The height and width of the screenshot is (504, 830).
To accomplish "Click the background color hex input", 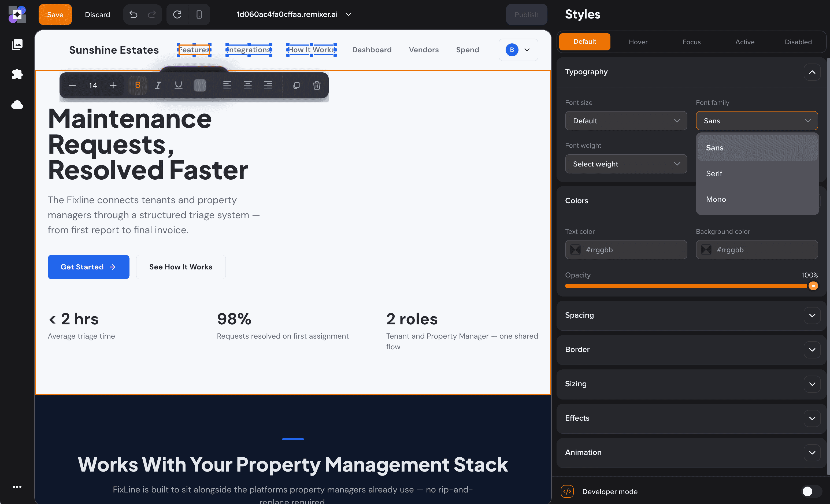I will [x=757, y=250].
